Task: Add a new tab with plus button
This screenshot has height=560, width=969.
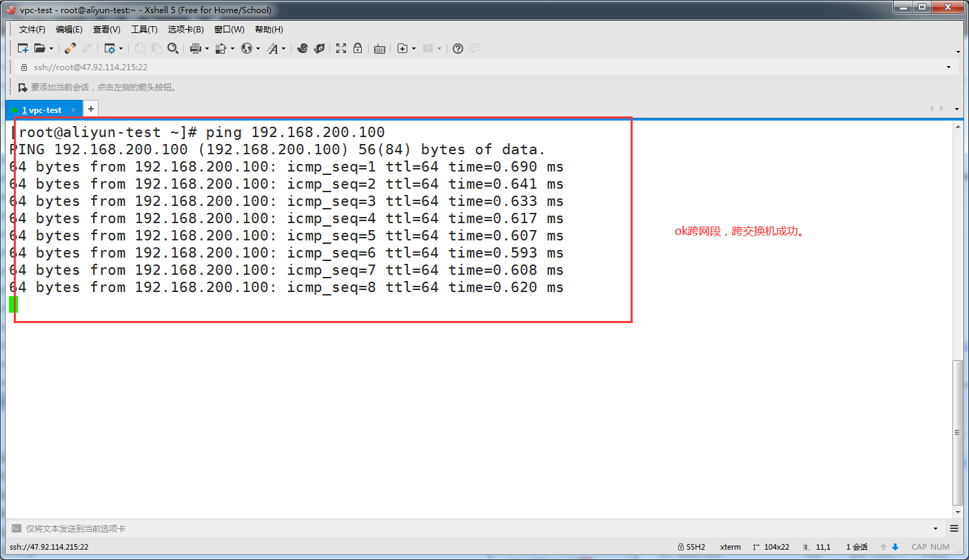Action: pos(90,109)
